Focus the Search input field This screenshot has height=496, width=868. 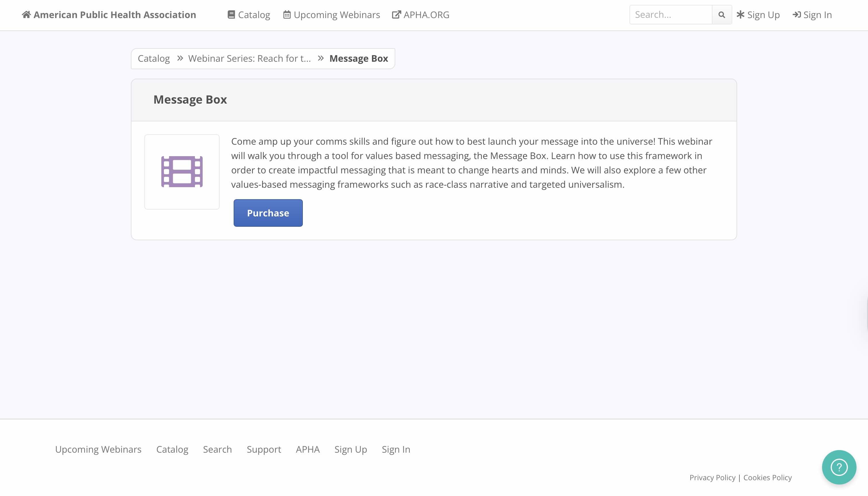click(x=671, y=15)
